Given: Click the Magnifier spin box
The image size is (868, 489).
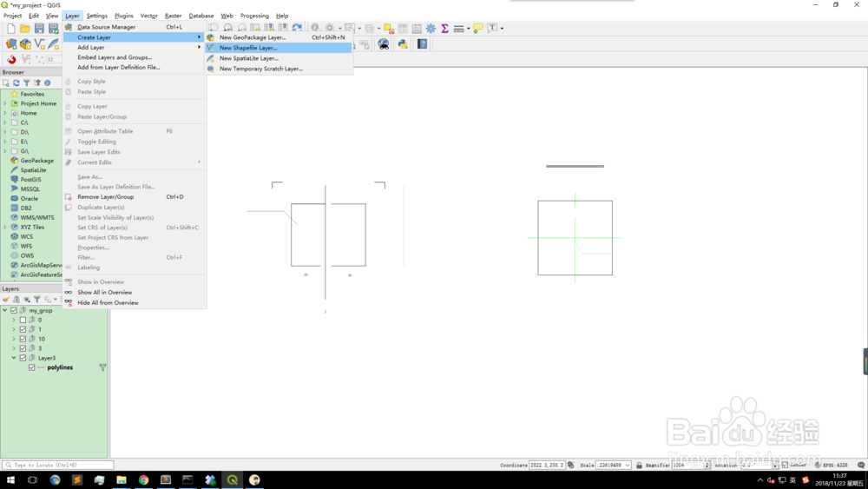Looking at the screenshot, I should click(x=690, y=466).
